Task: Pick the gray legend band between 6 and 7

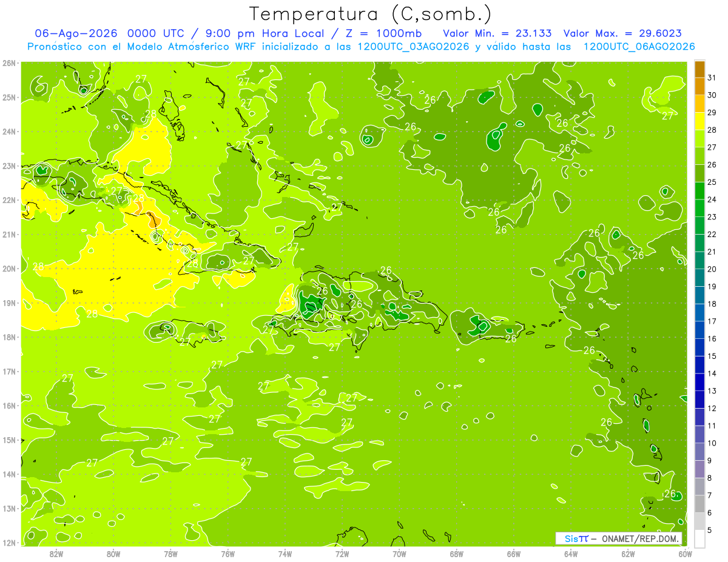Action: tap(699, 504)
